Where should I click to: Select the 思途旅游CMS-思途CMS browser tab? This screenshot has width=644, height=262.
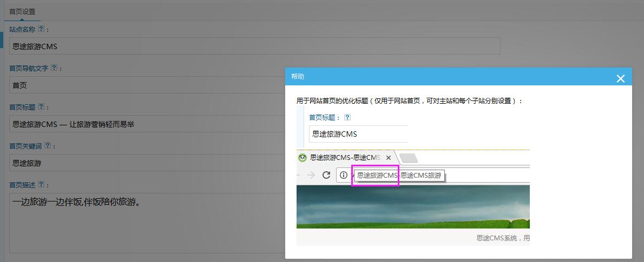[345, 158]
